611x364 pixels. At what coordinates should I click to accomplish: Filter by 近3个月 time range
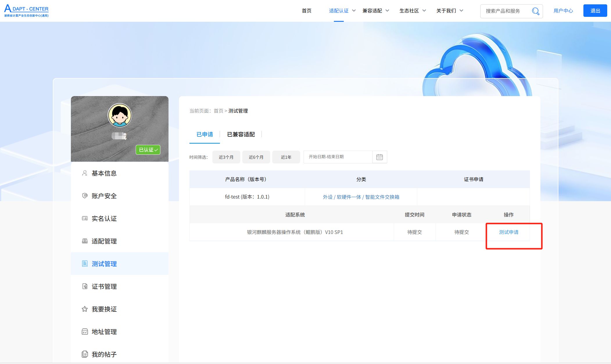(226, 157)
